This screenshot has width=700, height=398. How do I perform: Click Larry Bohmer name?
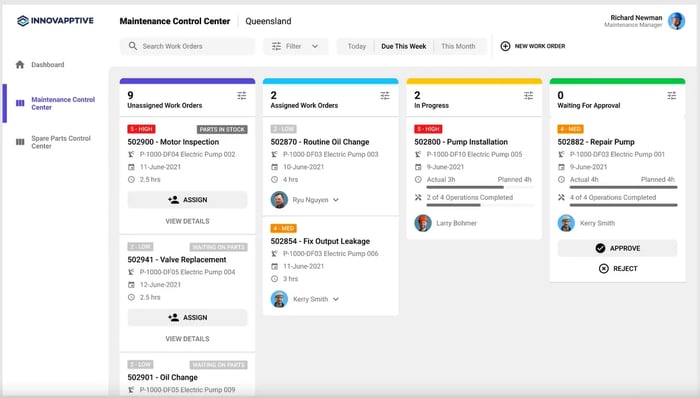coord(456,223)
